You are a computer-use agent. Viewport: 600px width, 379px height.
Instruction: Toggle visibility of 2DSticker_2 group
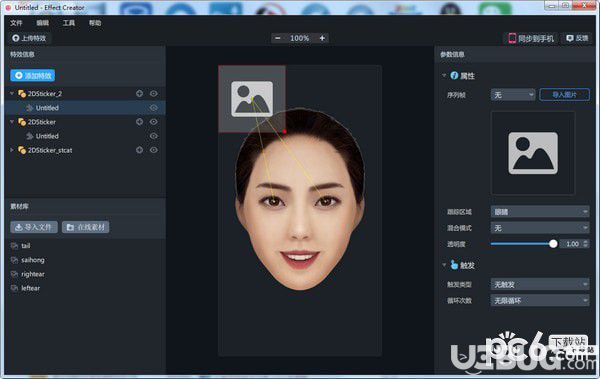pos(153,93)
